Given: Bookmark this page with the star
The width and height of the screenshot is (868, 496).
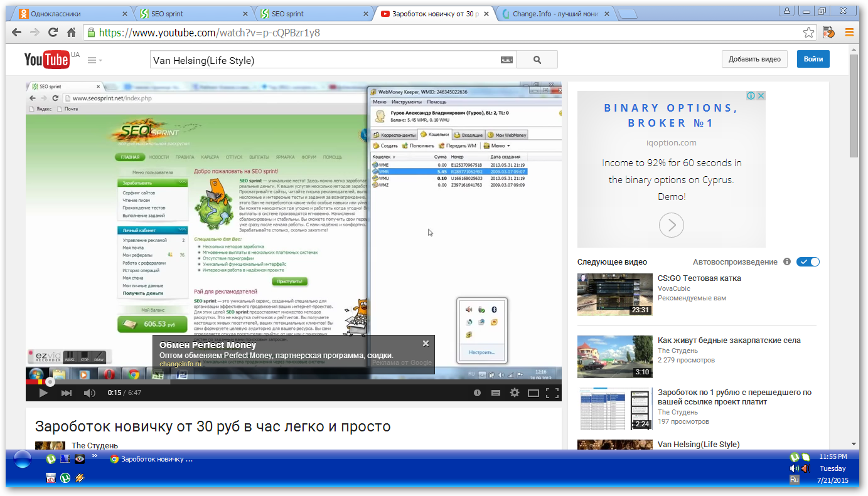Looking at the screenshot, I should [809, 33].
